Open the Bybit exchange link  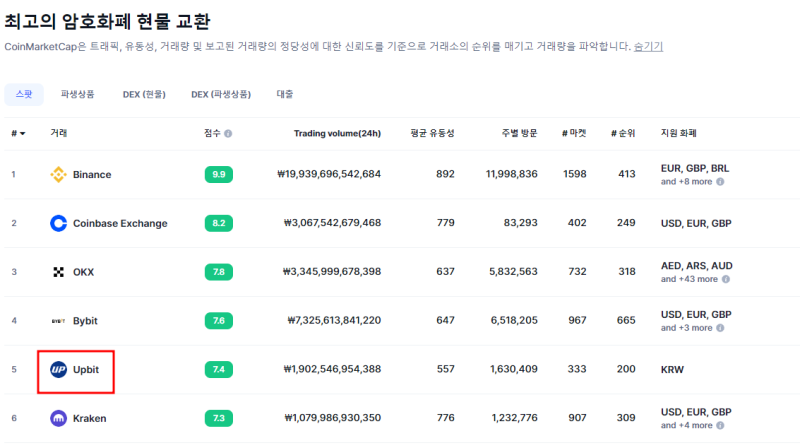point(85,321)
